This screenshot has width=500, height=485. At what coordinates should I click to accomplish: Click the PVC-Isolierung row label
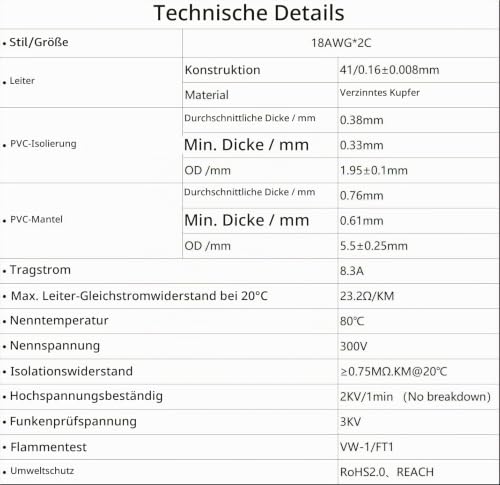(43, 144)
